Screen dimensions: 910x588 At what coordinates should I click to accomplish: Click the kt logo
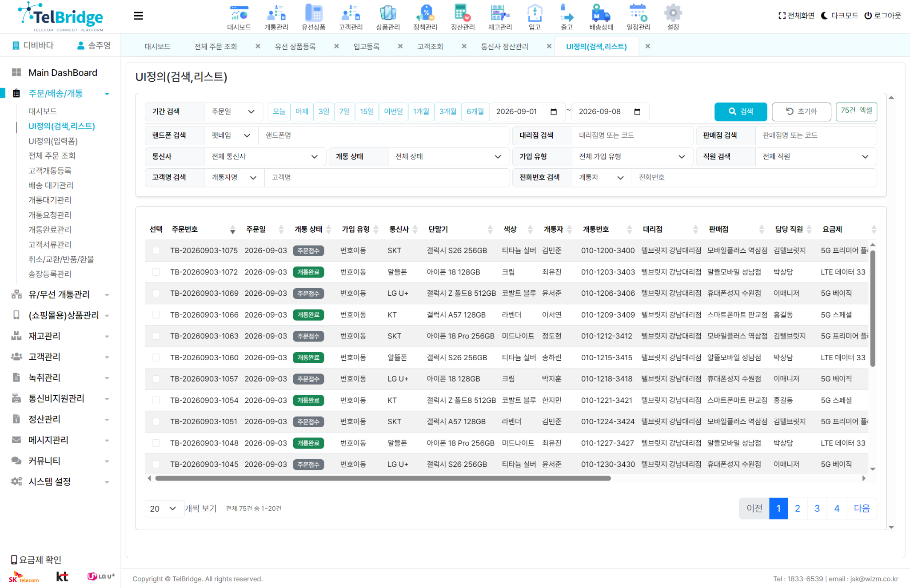[62, 576]
